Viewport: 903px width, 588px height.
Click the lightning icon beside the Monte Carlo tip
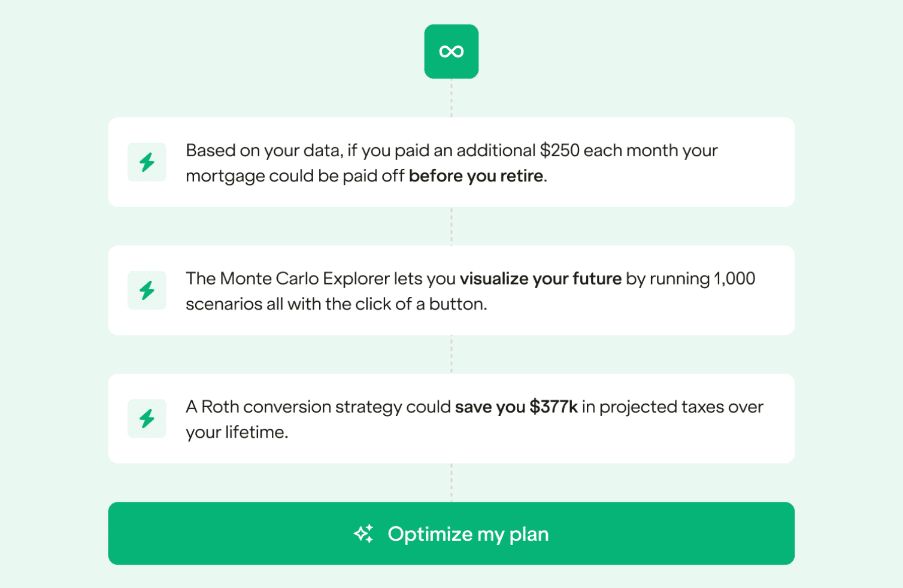tap(146, 290)
